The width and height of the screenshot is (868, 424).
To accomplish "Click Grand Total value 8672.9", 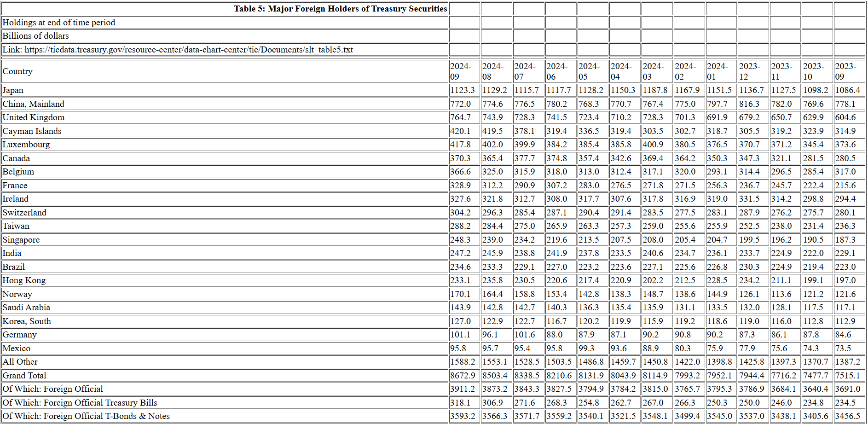I will tap(463, 376).
